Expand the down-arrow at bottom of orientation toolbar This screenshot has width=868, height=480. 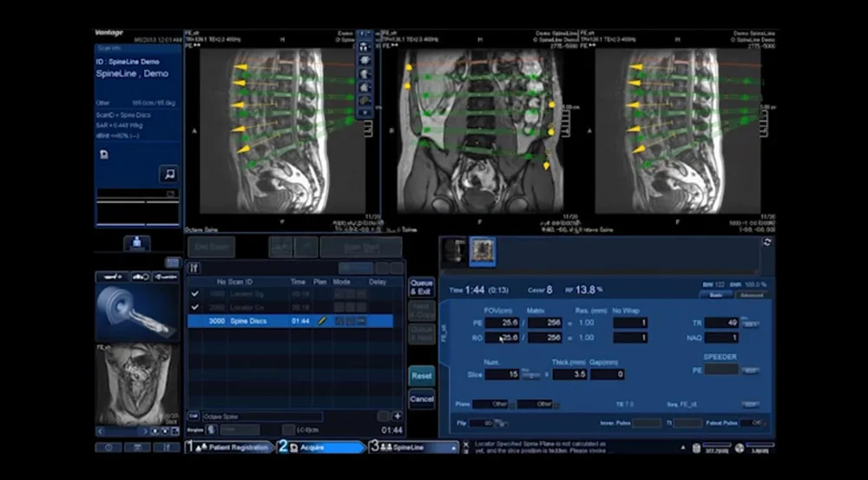pyautogui.click(x=365, y=113)
